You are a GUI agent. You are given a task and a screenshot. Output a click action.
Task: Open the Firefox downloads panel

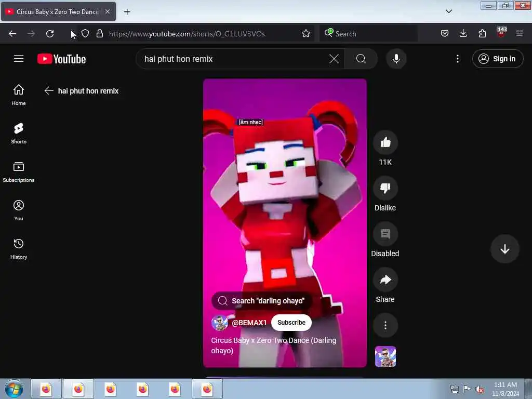pos(463,34)
